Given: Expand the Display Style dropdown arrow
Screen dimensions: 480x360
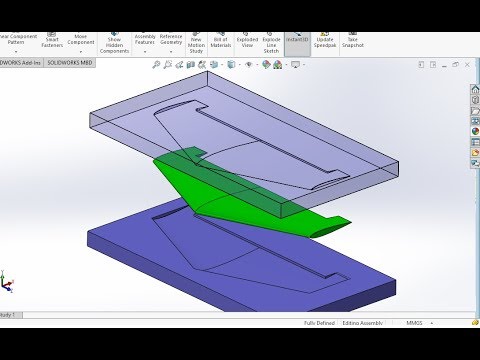Looking at the screenshot, I should coord(239,65).
